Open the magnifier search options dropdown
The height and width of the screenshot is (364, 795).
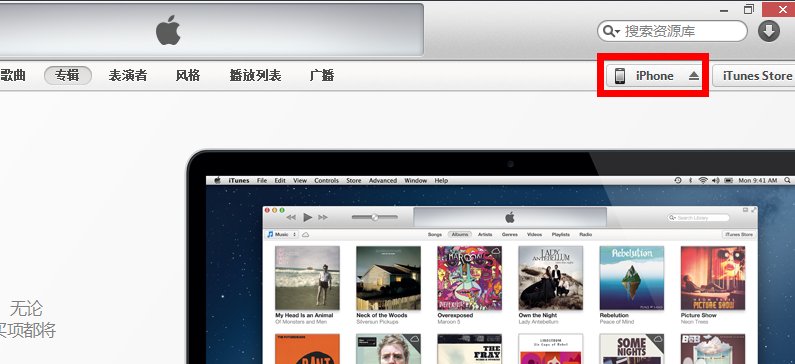point(611,31)
